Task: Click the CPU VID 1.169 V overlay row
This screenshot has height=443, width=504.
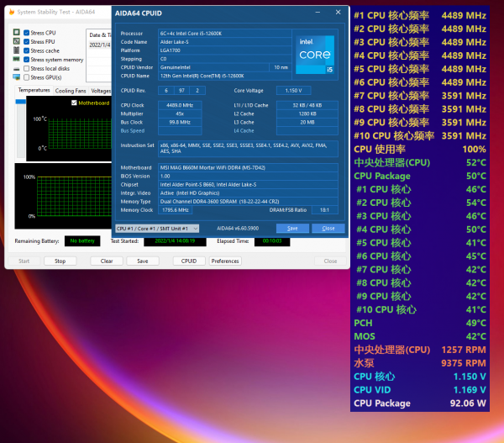Action: click(x=420, y=390)
